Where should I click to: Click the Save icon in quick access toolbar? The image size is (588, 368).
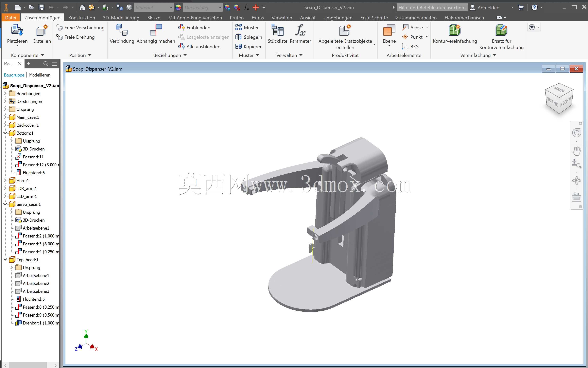pos(42,7)
